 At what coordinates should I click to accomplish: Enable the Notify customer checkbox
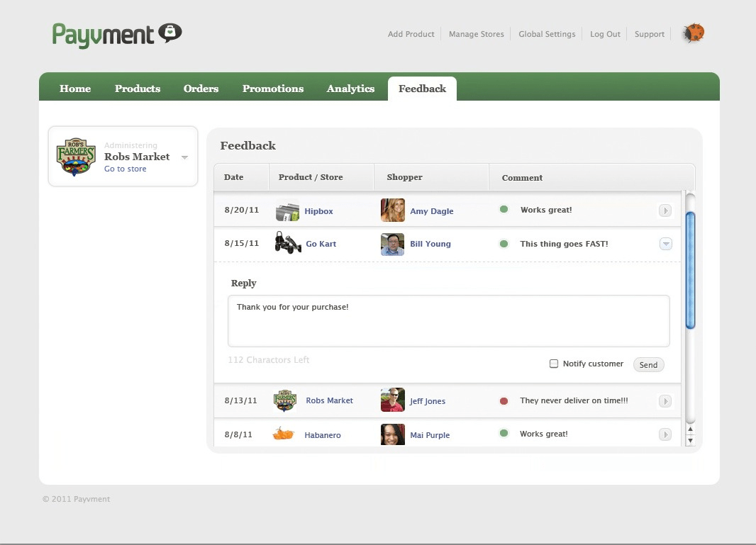click(554, 364)
